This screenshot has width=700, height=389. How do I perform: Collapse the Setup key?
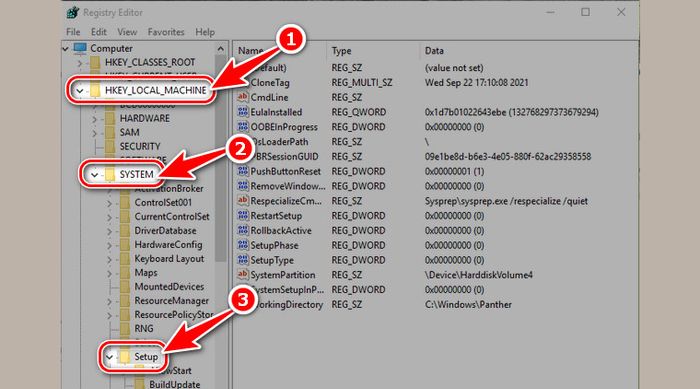109,357
